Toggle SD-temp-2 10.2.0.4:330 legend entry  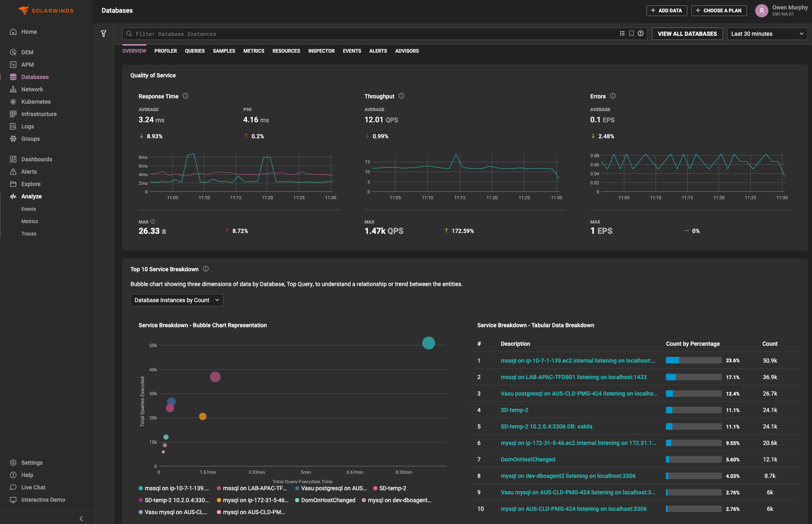tap(174, 500)
